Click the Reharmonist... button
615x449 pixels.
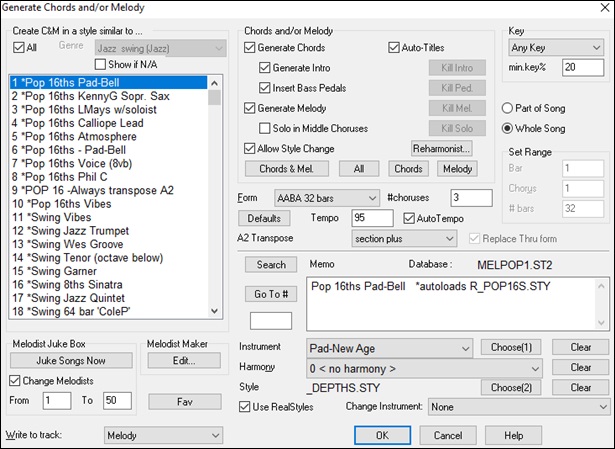pyautogui.click(x=441, y=148)
